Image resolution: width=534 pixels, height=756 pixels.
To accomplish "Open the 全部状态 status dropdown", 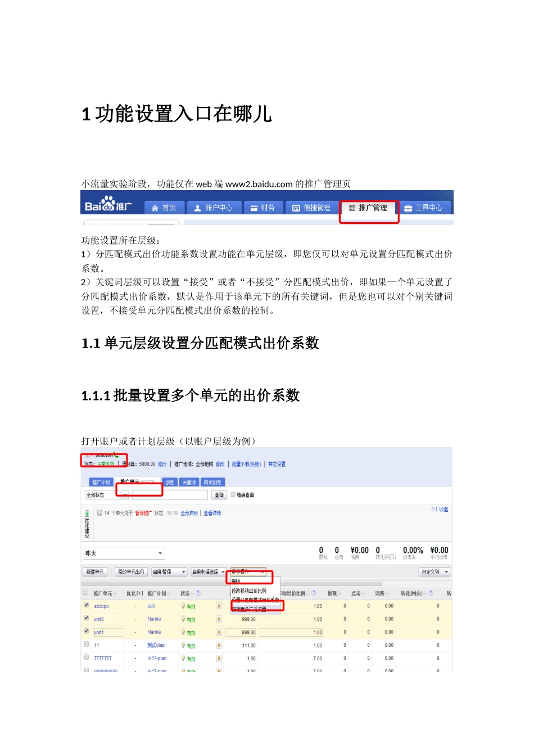I will [106, 495].
